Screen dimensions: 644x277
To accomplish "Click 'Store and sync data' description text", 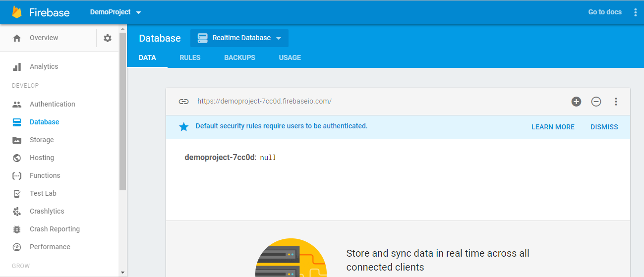I will point(438,260).
